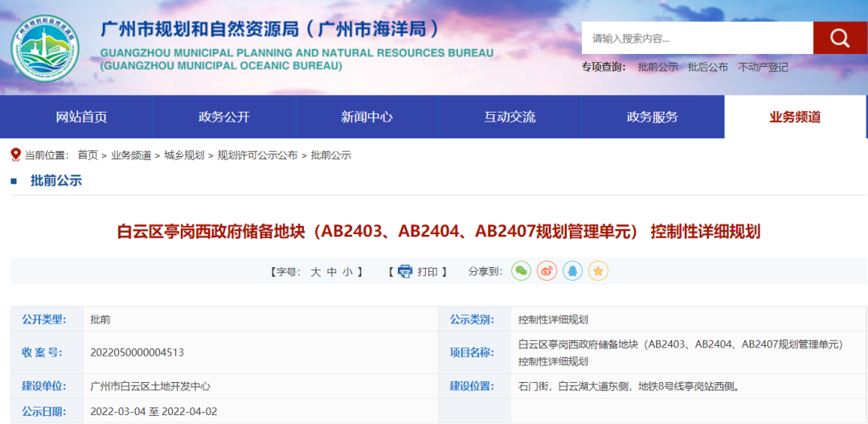Viewport: 868px width, 424px height.
Task: Click the 建设位置 label cell
Action: 474,386
